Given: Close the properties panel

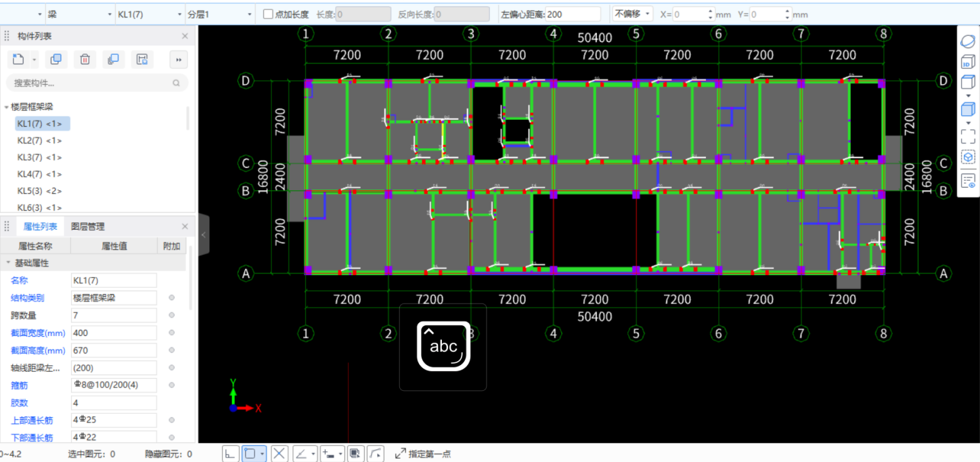Looking at the screenshot, I should (x=185, y=226).
